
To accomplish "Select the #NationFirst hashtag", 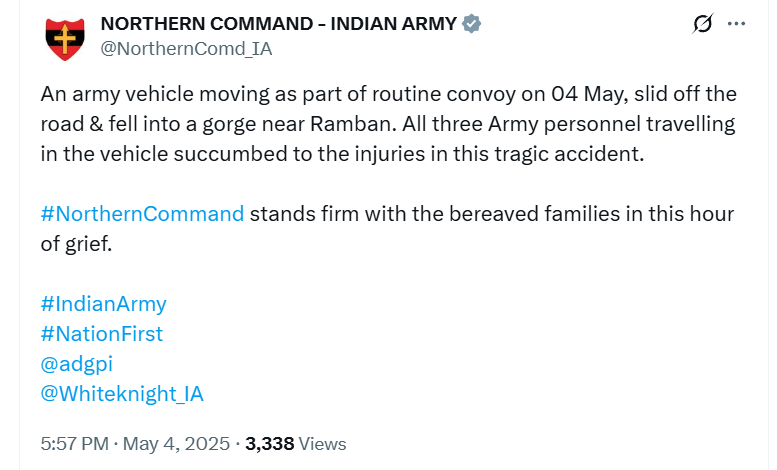I will coord(101,334).
